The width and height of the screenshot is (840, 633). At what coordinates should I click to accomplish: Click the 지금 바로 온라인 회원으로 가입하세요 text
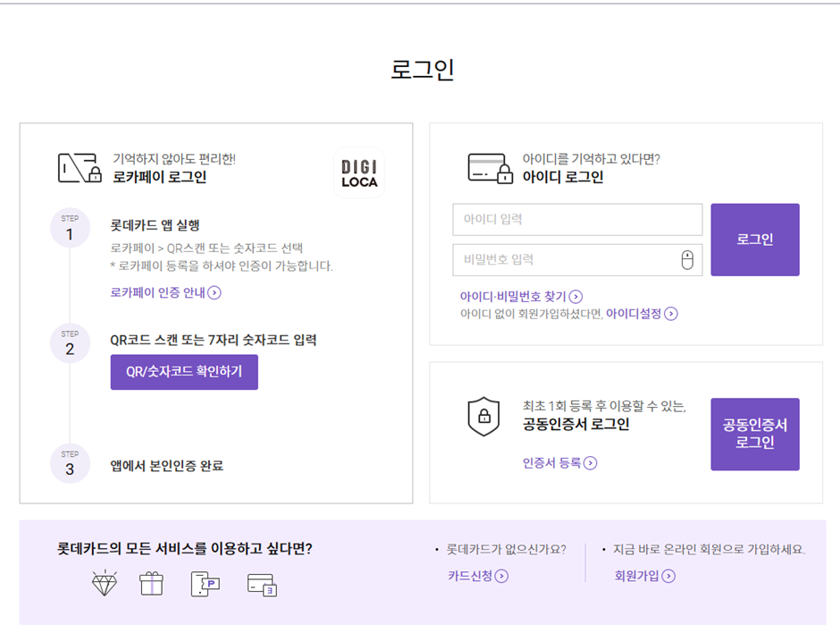709,549
